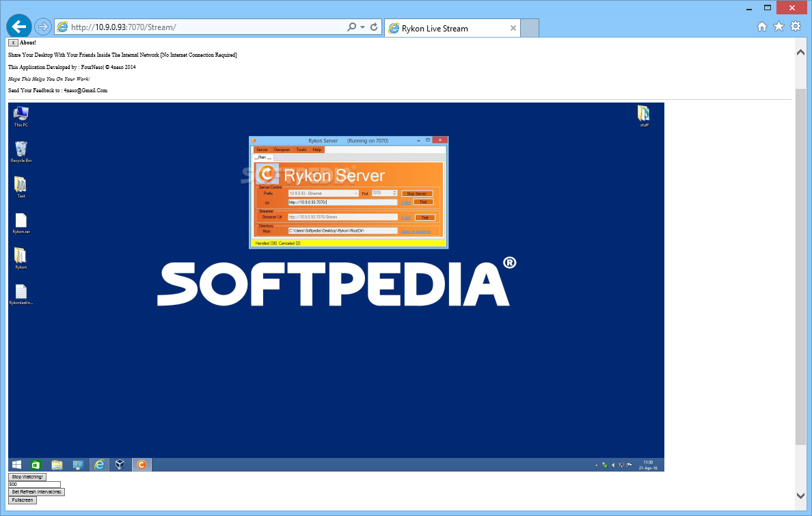Click Rykon Server title bar app icon
The image size is (812, 516).
pyautogui.click(x=254, y=140)
